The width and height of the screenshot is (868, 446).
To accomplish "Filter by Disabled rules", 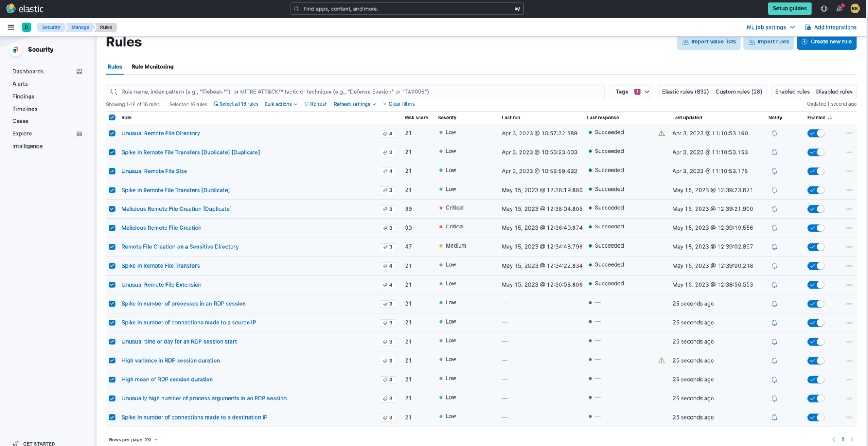I will tap(834, 92).
